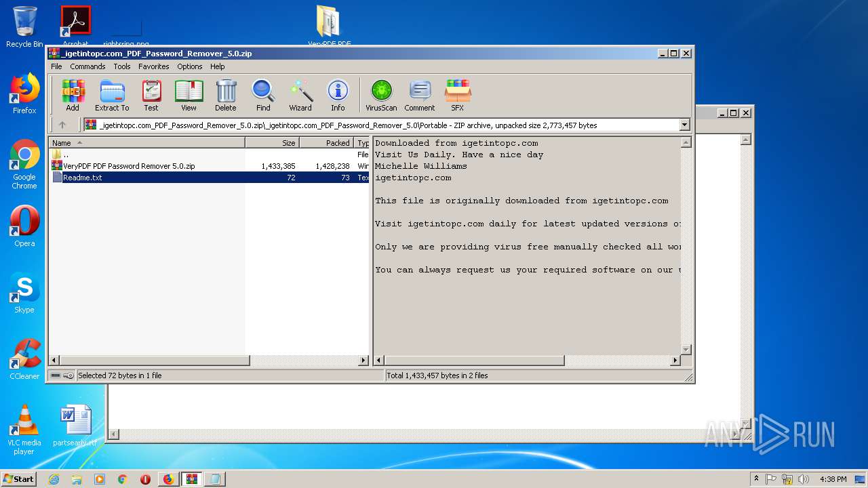Open the Tools menu
Image resolution: width=868 pixels, height=488 pixels.
click(x=122, y=66)
